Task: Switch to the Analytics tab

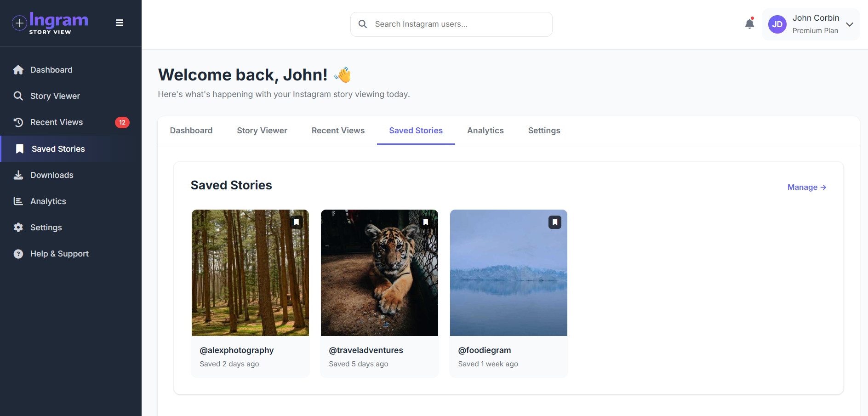Action: [x=485, y=131]
